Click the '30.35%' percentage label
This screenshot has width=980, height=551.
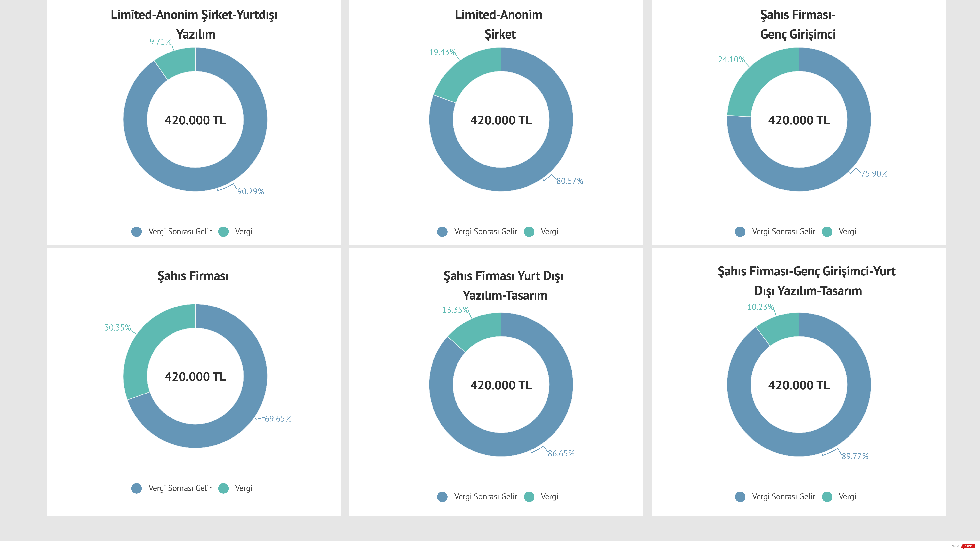(x=118, y=328)
